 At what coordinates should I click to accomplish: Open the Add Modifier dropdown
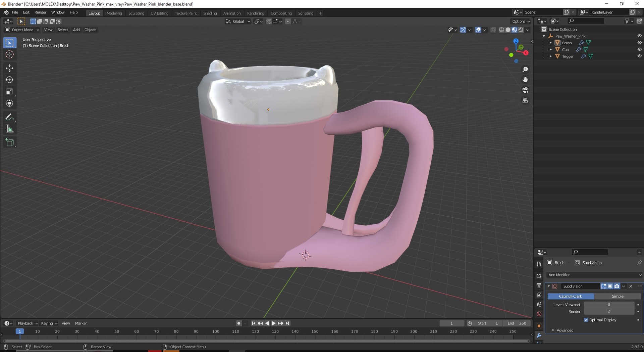(x=594, y=275)
